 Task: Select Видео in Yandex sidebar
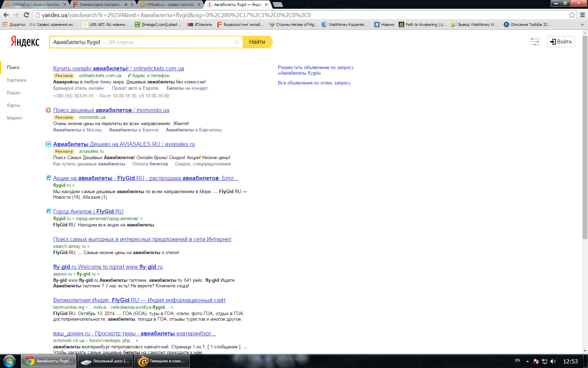click(x=14, y=93)
